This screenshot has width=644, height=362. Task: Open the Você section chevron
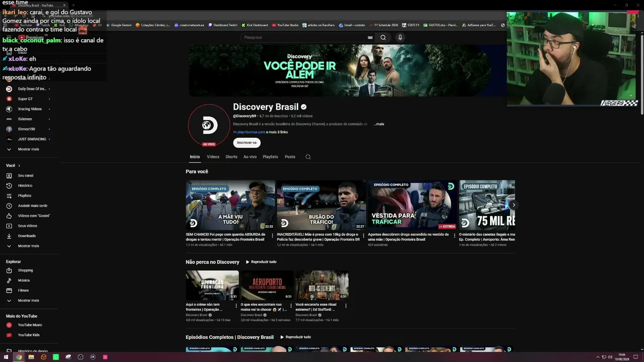click(x=19, y=165)
